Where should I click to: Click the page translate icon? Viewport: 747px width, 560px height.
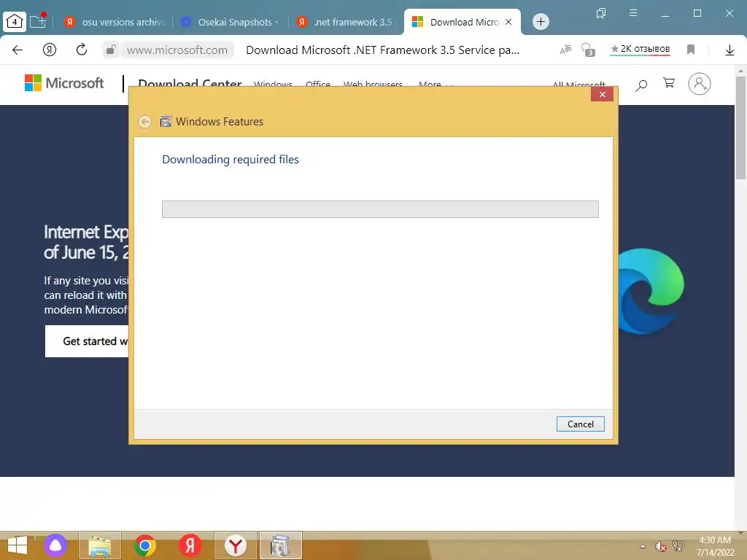[565, 50]
